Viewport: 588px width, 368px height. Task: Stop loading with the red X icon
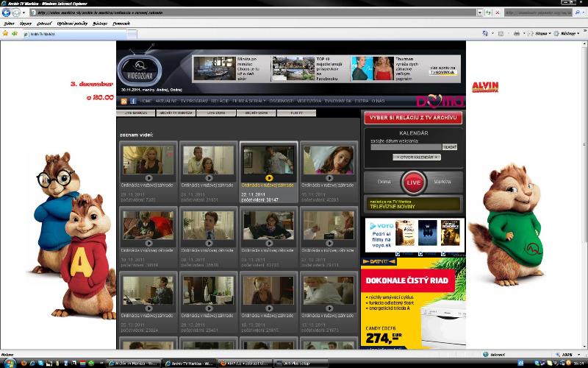tap(498, 13)
